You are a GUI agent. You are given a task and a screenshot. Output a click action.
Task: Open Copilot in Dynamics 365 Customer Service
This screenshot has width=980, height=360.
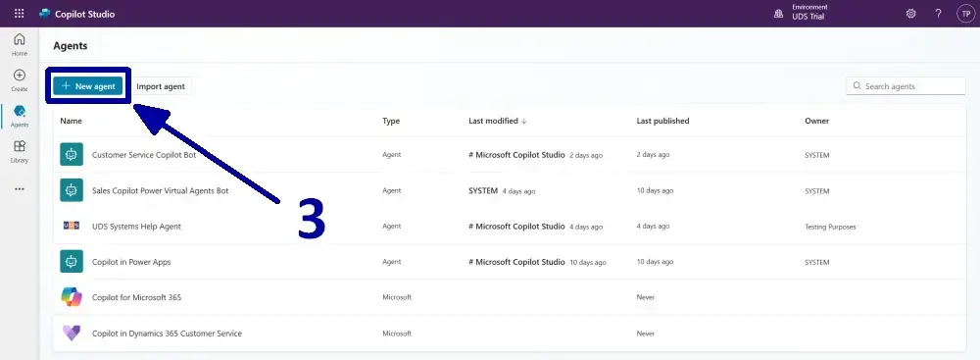(x=167, y=334)
